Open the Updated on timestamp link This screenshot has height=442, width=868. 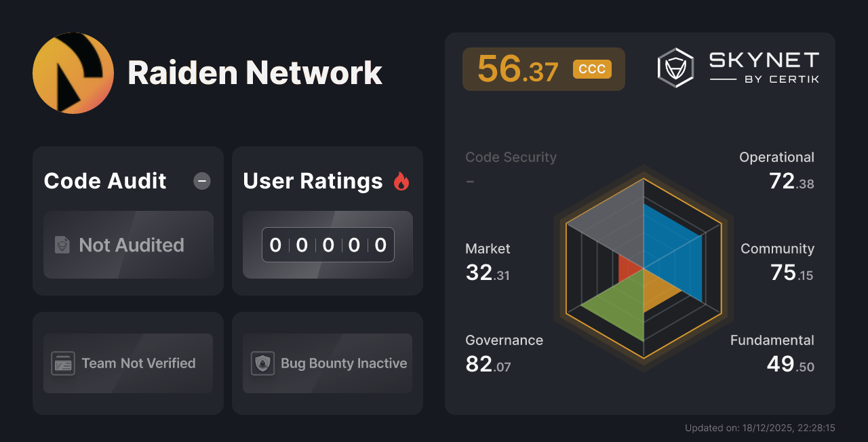coord(760,428)
